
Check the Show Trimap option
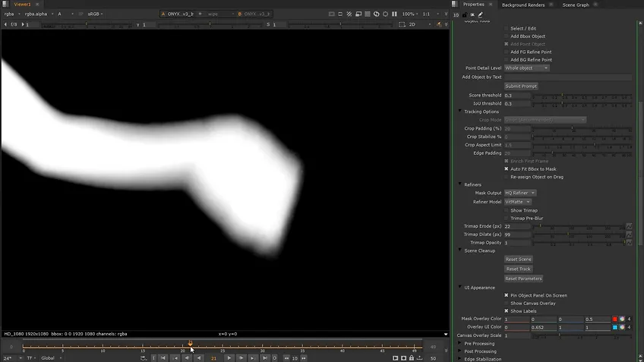click(507, 210)
